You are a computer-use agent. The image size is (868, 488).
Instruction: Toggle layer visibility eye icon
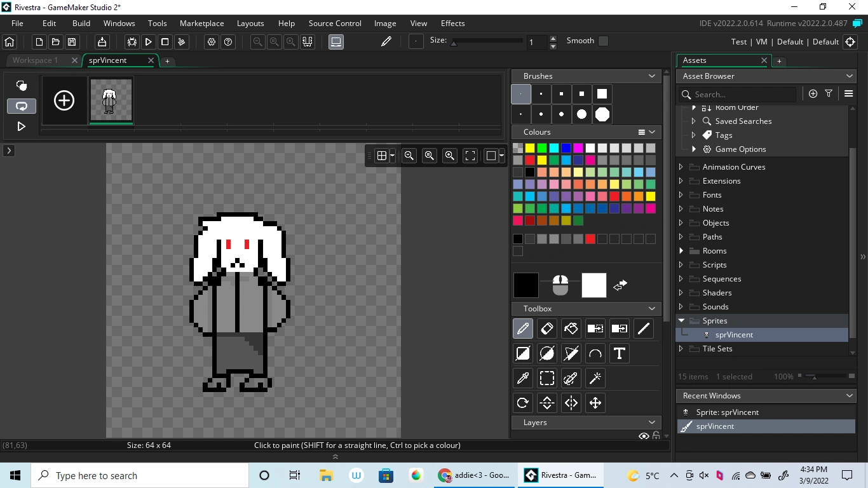[644, 436]
